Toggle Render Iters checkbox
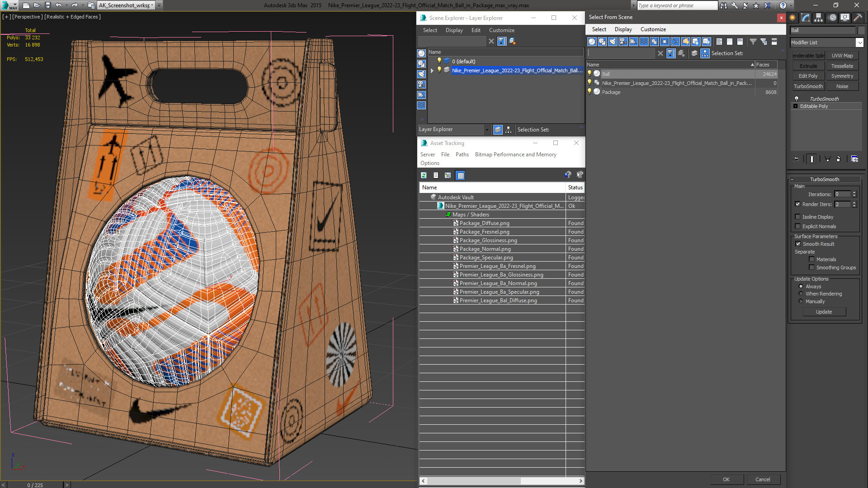The image size is (868, 488). [798, 204]
